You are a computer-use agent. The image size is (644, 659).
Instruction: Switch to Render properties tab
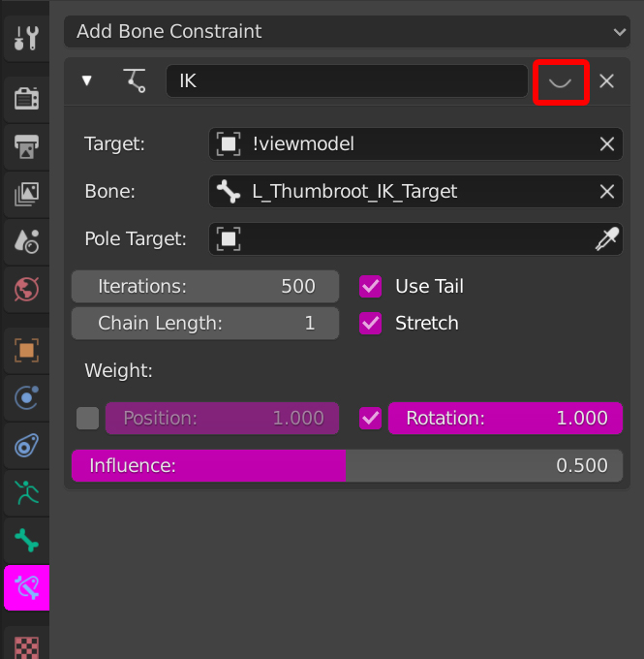26,98
